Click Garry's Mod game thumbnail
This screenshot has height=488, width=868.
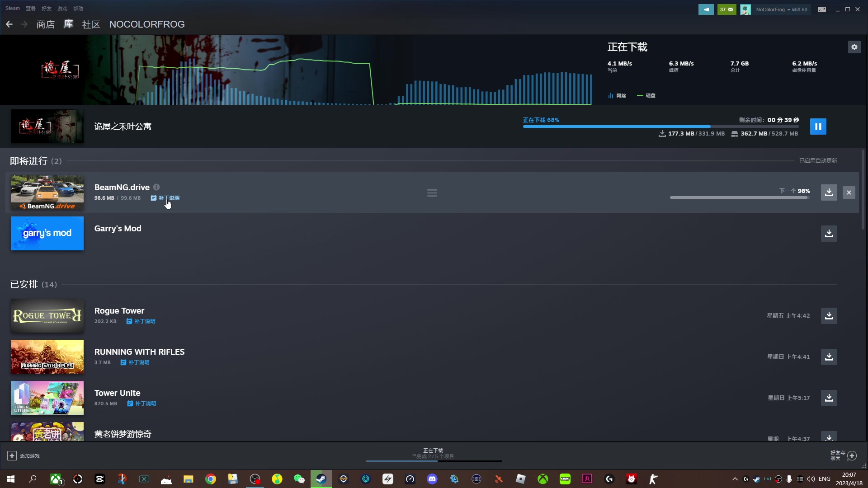click(x=47, y=234)
